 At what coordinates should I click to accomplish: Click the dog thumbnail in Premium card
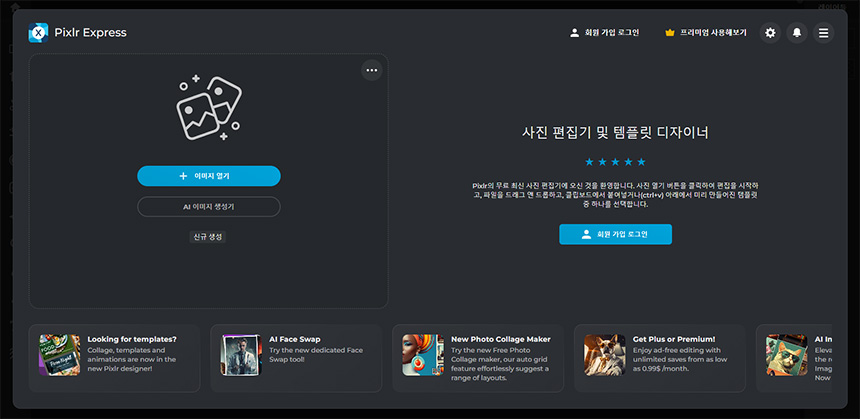(605, 355)
